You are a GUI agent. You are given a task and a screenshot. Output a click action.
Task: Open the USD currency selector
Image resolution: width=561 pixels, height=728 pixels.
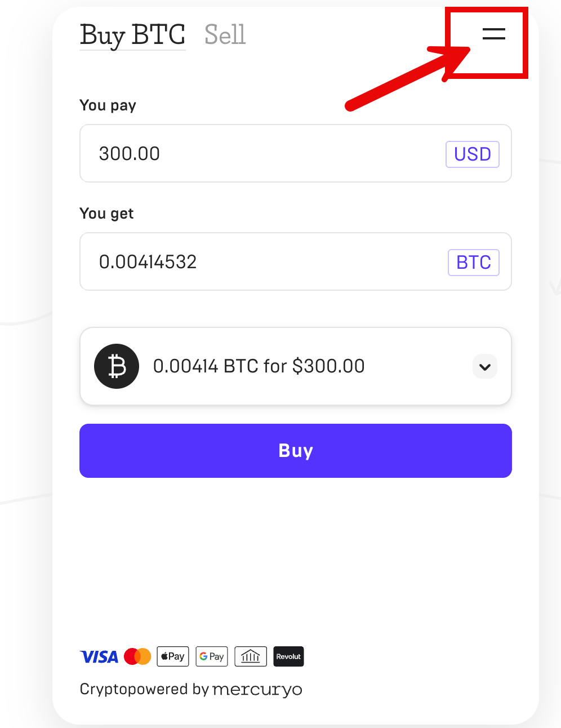[473, 154]
